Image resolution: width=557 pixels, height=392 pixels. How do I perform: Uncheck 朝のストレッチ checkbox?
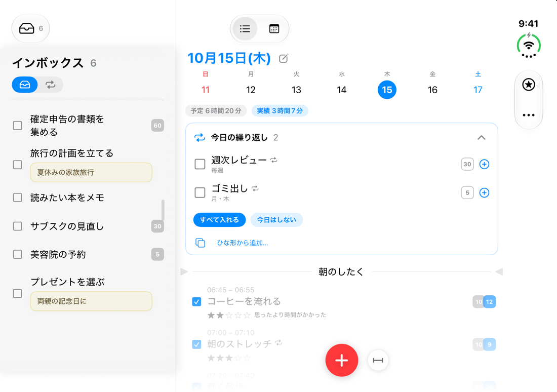(196, 344)
